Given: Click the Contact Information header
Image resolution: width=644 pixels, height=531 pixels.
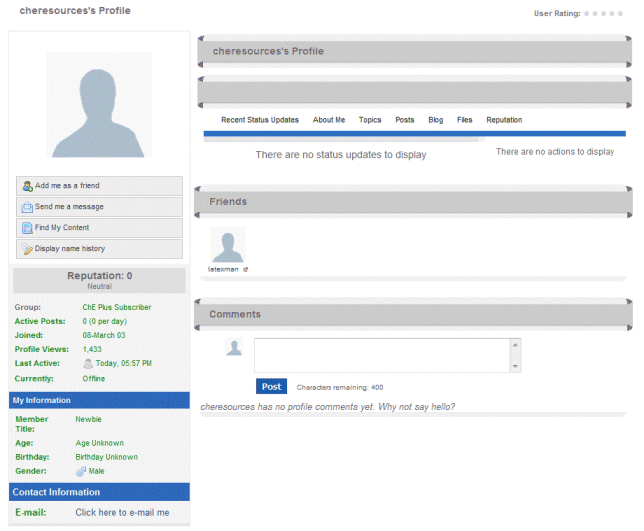Looking at the screenshot, I should tap(99, 492).
